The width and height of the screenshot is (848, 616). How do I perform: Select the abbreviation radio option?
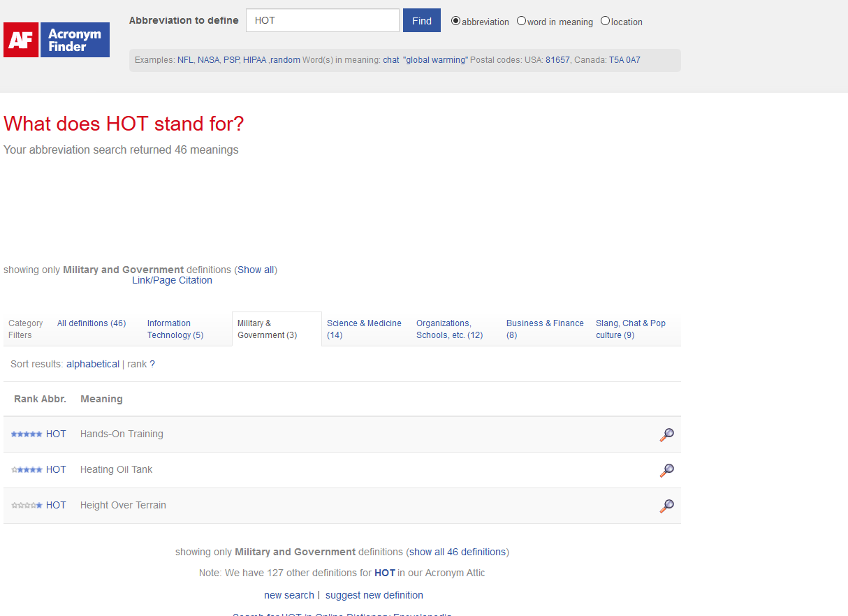tap(455, 21)
